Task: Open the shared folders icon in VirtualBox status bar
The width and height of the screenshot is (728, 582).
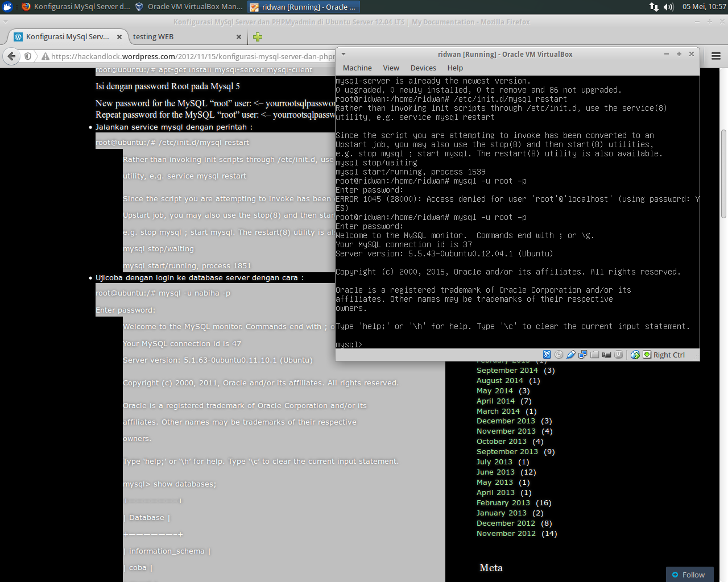Action: (594, 354)
